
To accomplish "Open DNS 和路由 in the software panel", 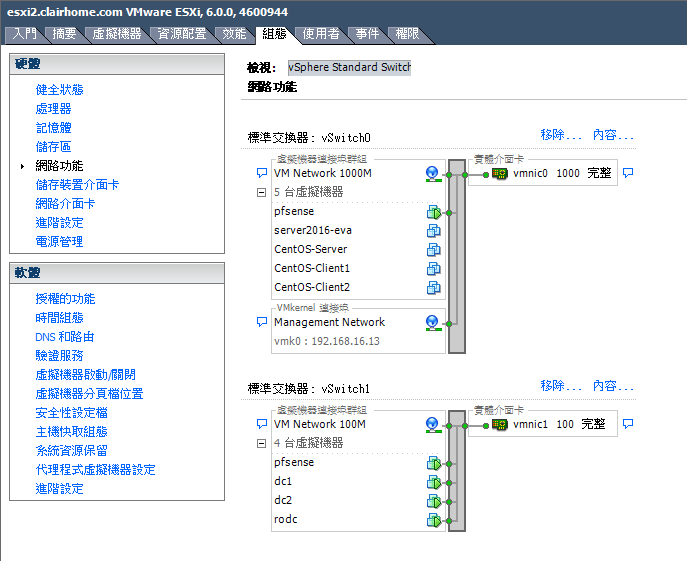I will point(65,337).
